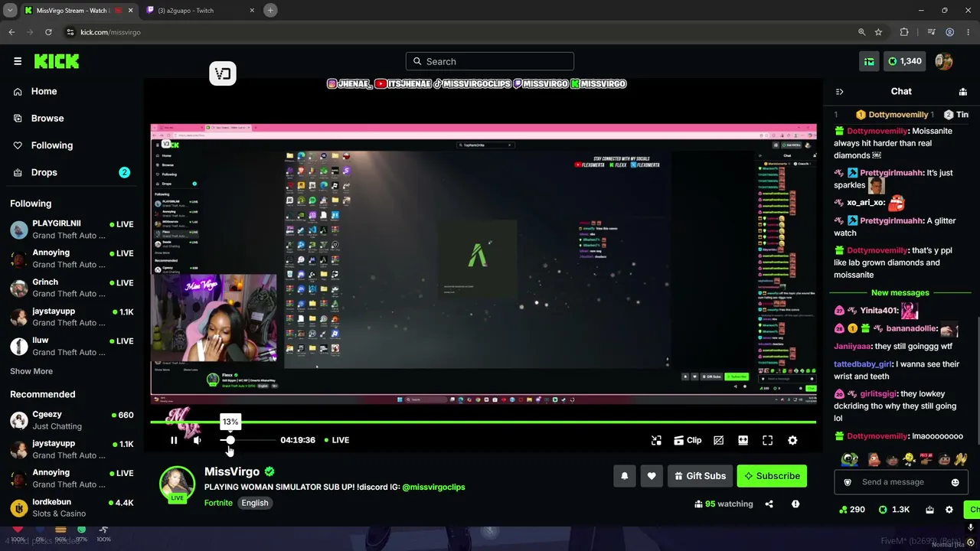This screenshot has width=980, height=551.
Task: Open lluw's channel in Following
Action: [x=71, y=346]
